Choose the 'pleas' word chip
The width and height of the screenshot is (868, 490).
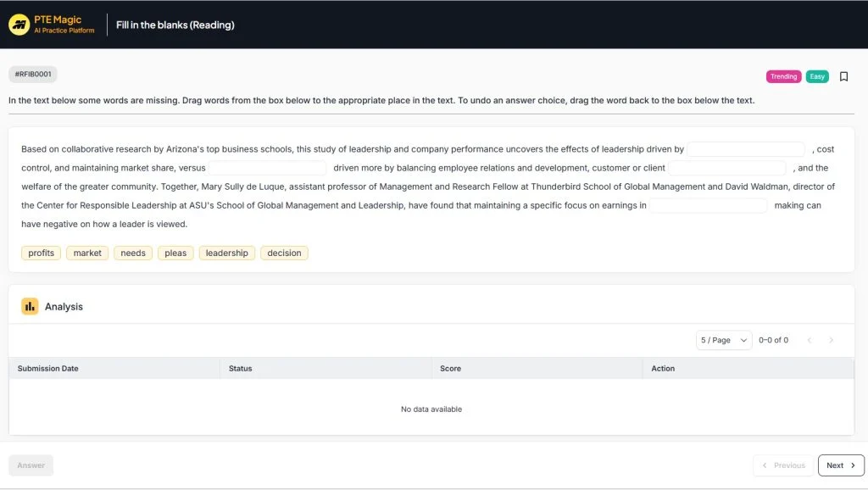point(175,253)
